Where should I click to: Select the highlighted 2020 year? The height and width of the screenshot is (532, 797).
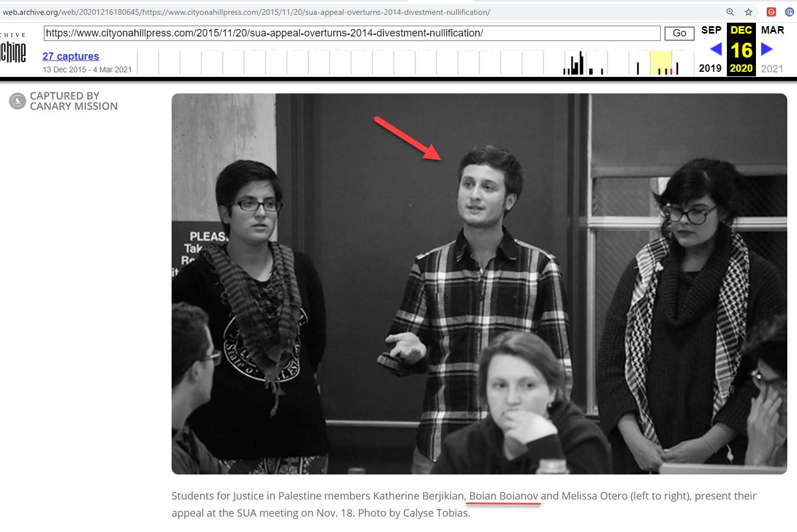point(741,68)
